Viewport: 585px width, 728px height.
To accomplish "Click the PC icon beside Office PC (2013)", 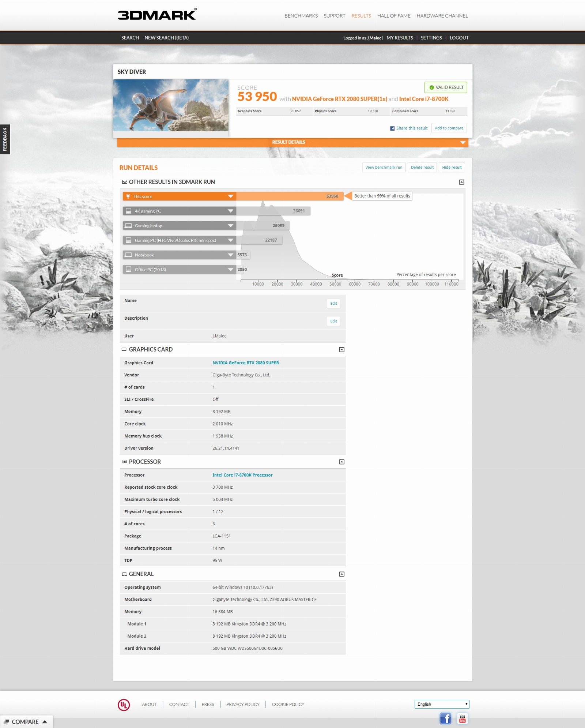I will pyautogui.click(x=128, y=269).
